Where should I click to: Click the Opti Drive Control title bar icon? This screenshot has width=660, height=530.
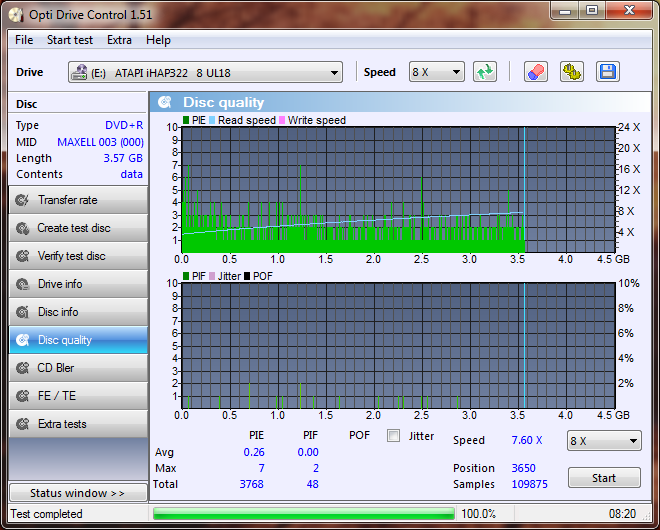[x=16, y=15]
